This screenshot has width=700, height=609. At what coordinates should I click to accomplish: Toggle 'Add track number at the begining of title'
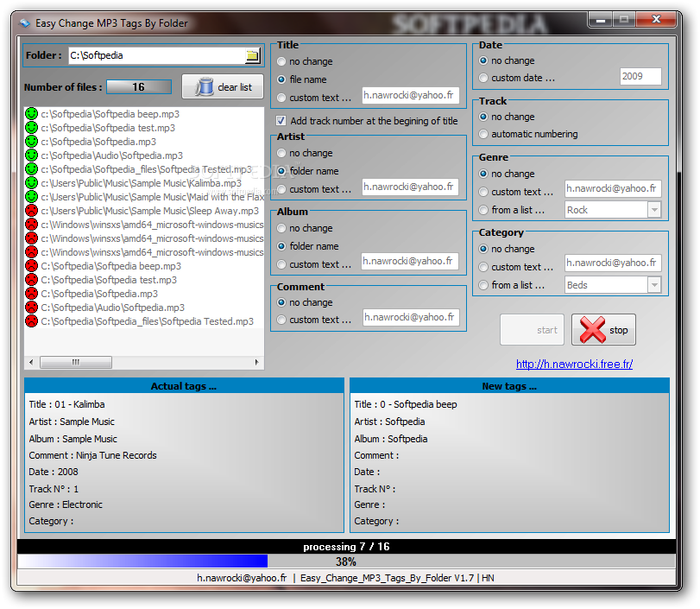pyautogui.click(x=281, y=121)
